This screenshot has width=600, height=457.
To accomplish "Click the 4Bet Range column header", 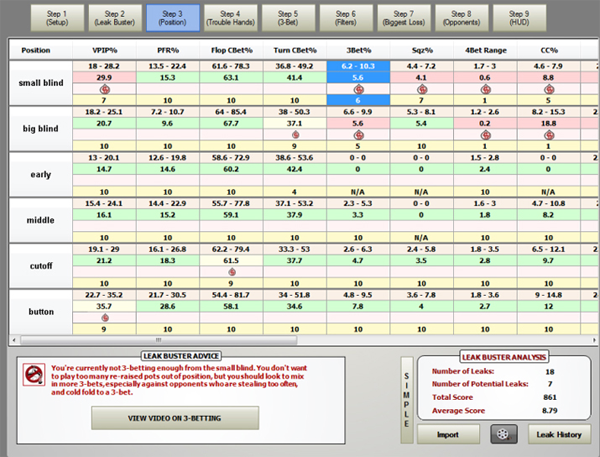I will 486,50.
